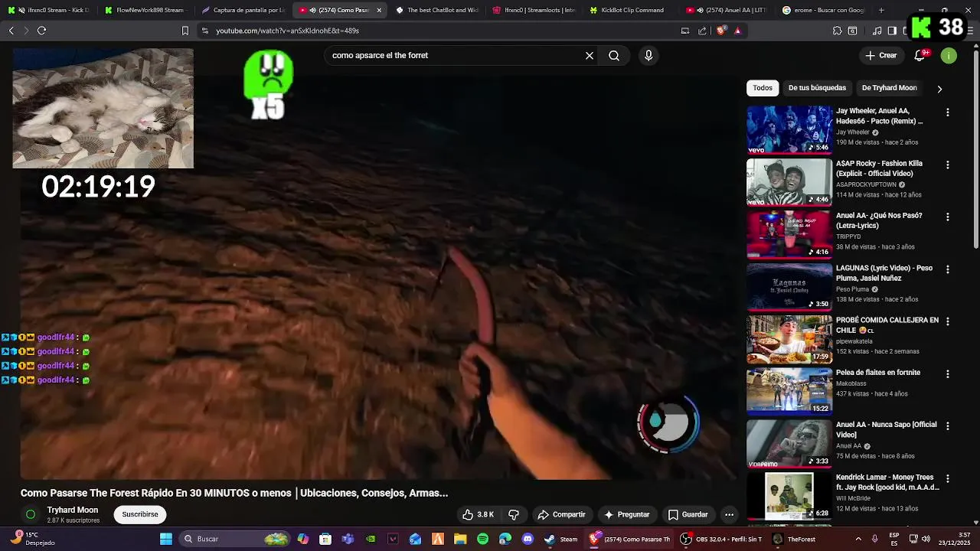Open Tryhard Moon channel avatar

(31, 514)
